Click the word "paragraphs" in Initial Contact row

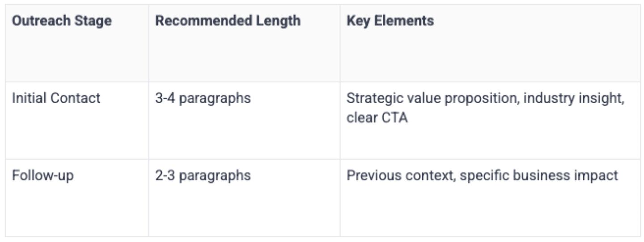pyautogui.click(x=215, y=98)
